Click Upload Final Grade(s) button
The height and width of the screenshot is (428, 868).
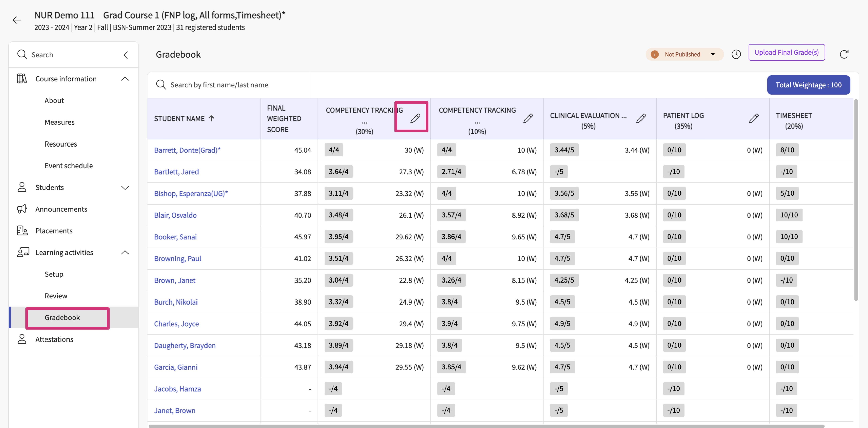786,52
